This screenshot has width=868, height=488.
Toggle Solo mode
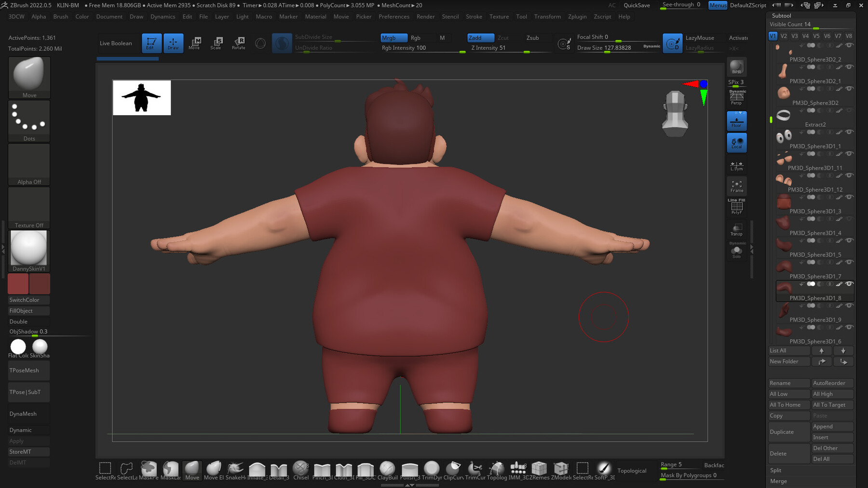(736, 251)
